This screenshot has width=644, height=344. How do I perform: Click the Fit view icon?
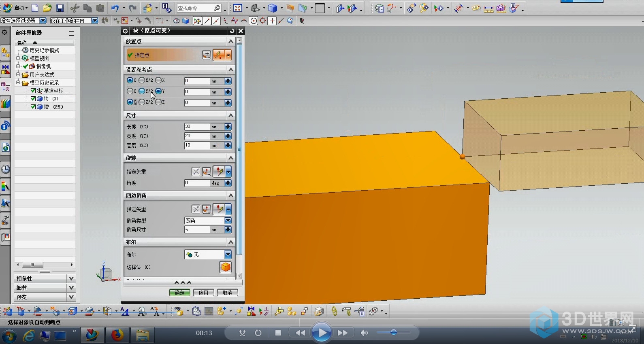[238, 8]
